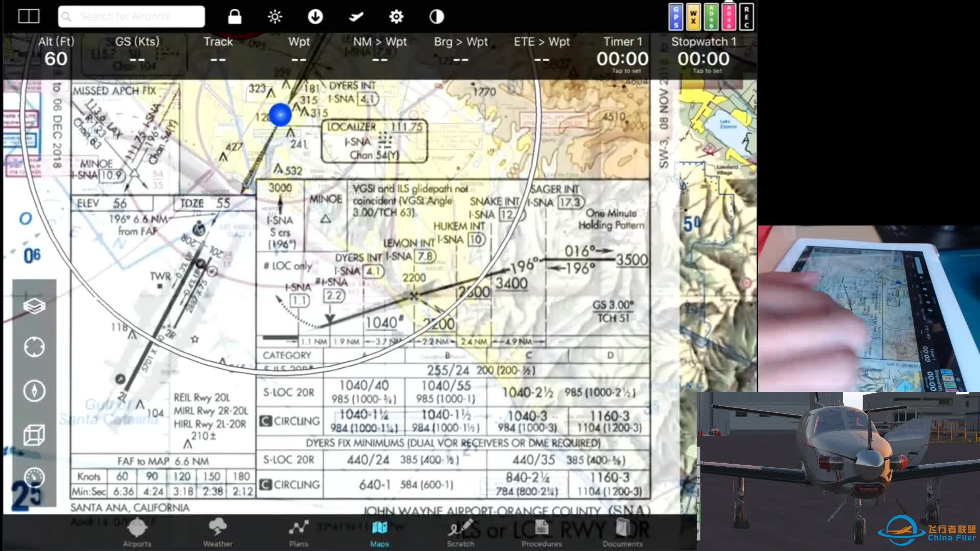Open the 3D cube view icon

(x=35, y=434)
